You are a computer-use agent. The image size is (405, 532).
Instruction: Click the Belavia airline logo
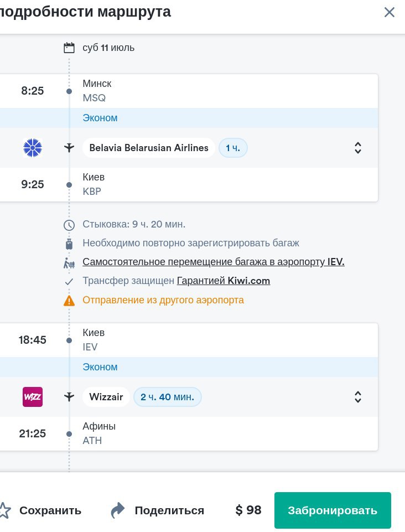pos(33,148)
